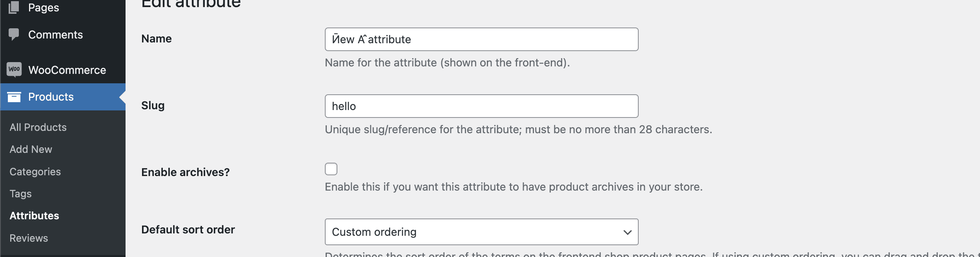
Task: Select Comments in the admin sidebar
Action: tap(55, 35)
